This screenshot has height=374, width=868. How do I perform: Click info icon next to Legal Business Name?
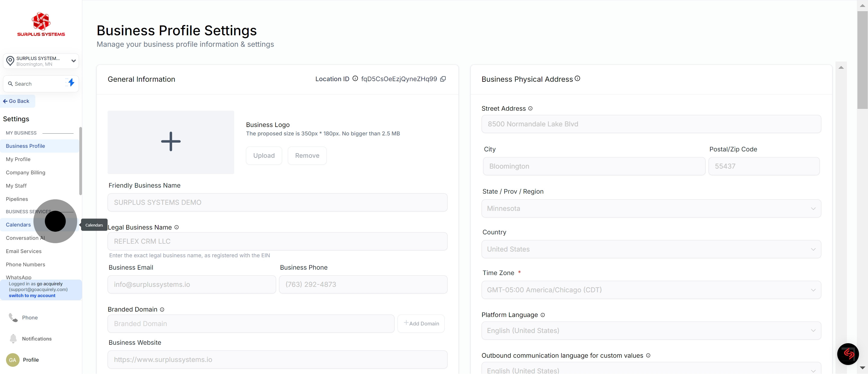[x=177, y=227]
